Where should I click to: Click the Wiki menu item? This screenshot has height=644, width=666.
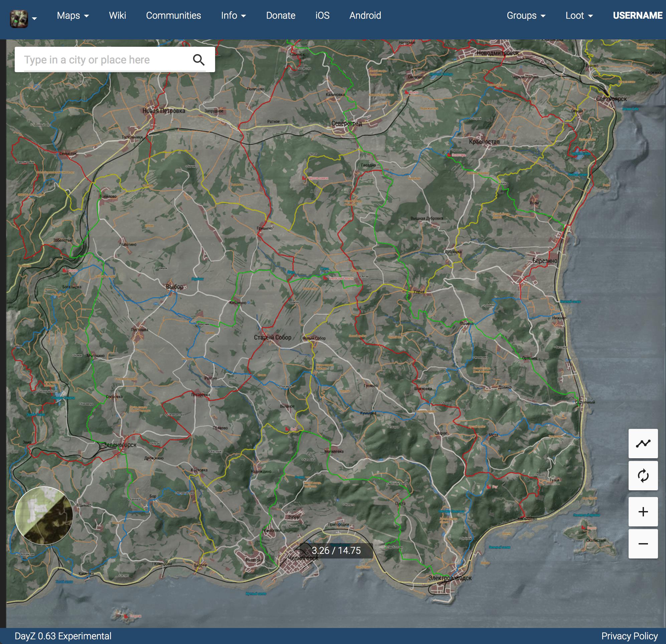click(x=117, y=15)
